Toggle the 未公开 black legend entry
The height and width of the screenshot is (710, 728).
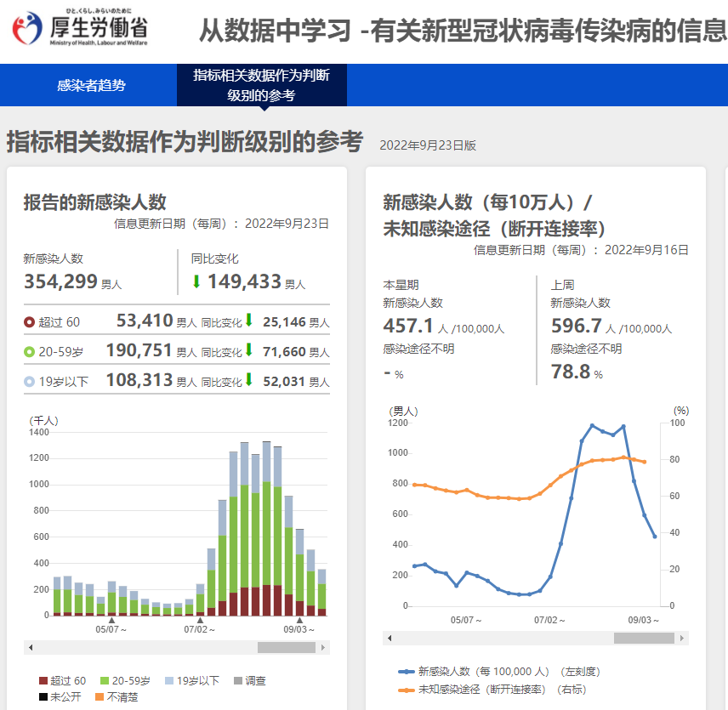[x=60, y=696]
